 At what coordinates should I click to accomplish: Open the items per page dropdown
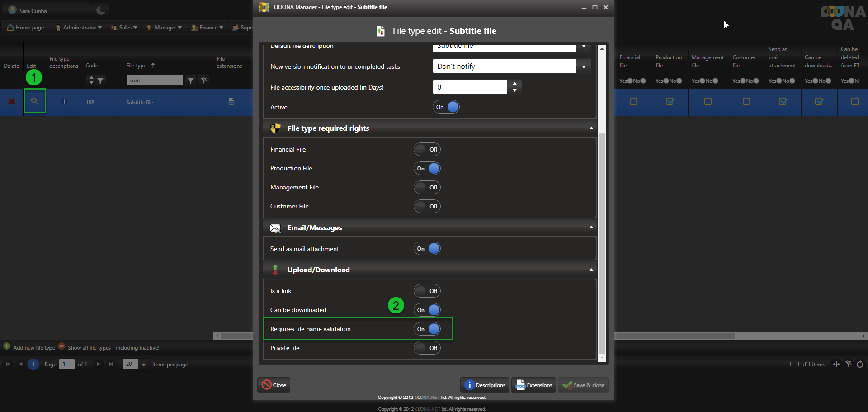[144, 365]
